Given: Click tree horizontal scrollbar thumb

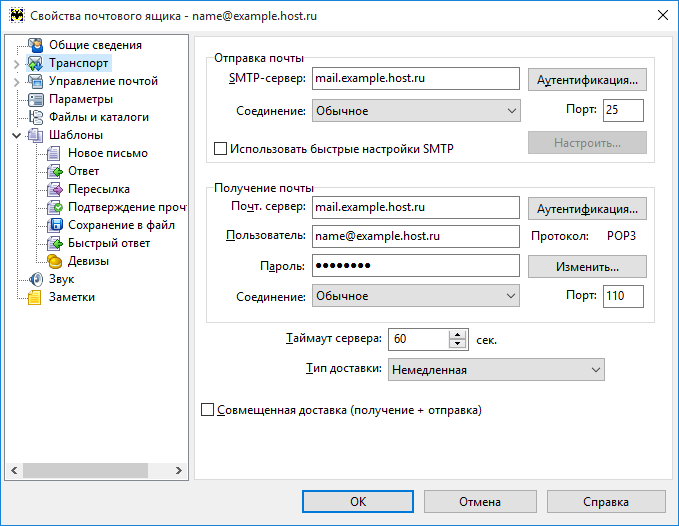Looking at the screenshot, I should tap(85, 470).
